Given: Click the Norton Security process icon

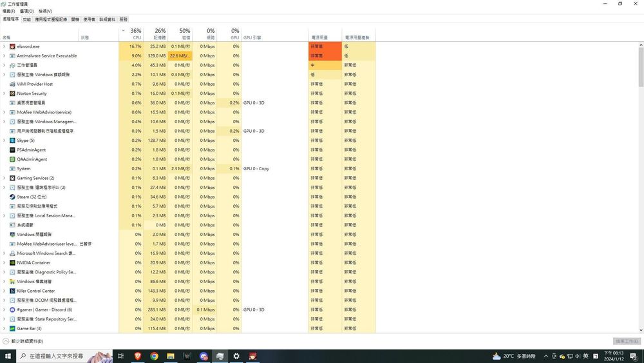Looking at the screenshot, I should tap(12, 93).
